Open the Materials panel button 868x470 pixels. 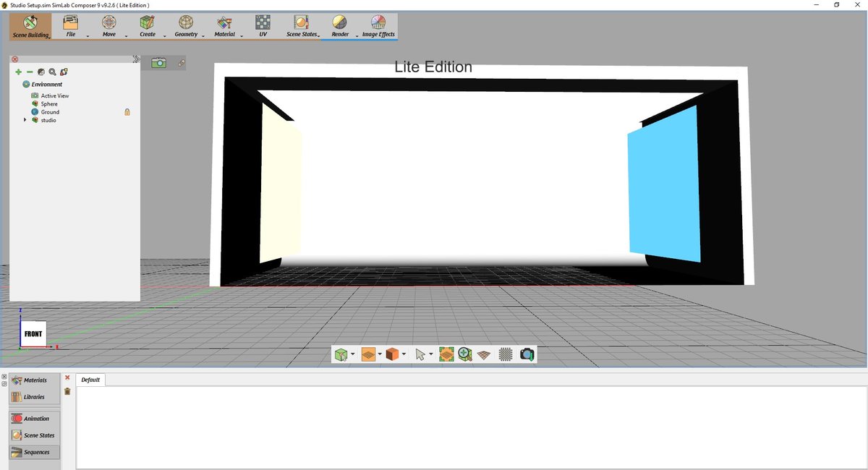(34, 380)
